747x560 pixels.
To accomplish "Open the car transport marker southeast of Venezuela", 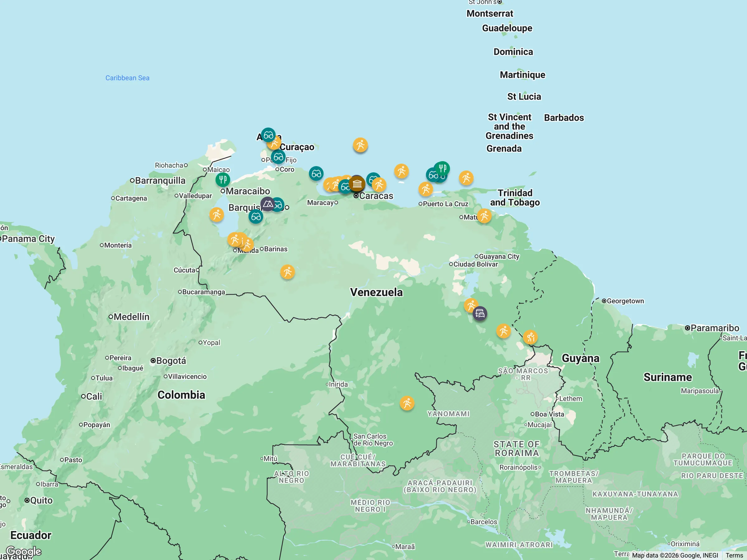I will (480, 314).
